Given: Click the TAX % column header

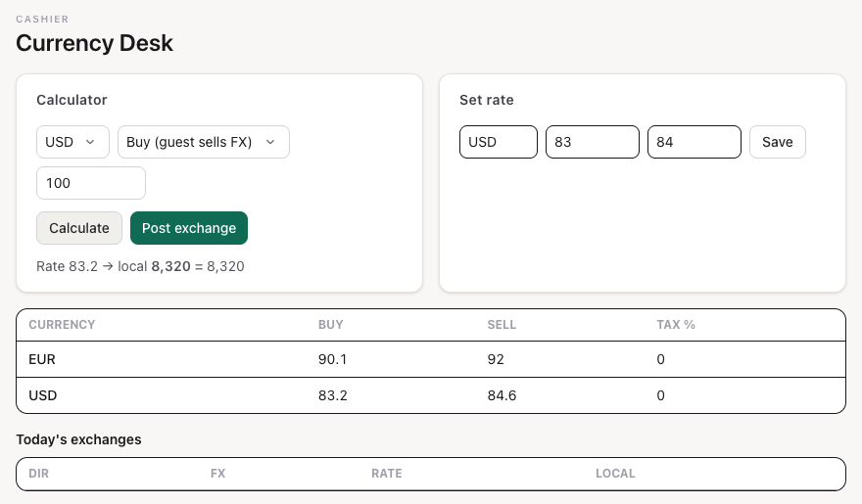Looking at the screenshot, I should [x=676, y=325].
